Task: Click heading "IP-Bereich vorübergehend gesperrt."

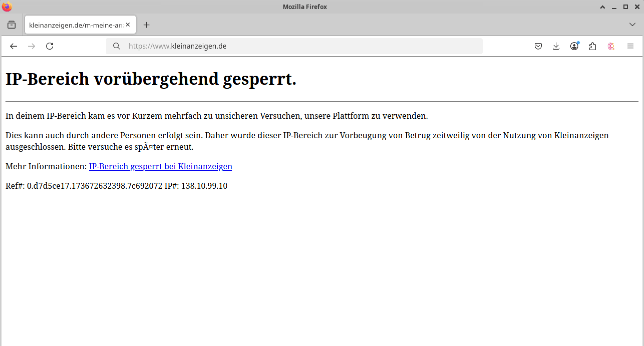Action: pos(151,79)
